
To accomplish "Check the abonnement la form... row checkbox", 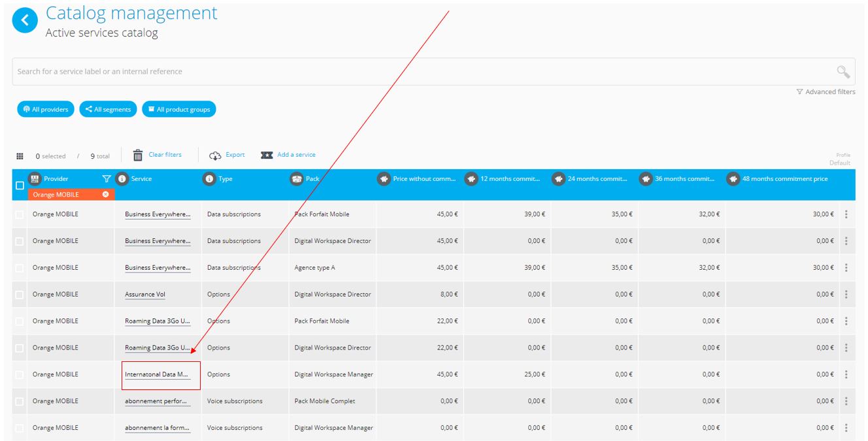I will [20, 428].
